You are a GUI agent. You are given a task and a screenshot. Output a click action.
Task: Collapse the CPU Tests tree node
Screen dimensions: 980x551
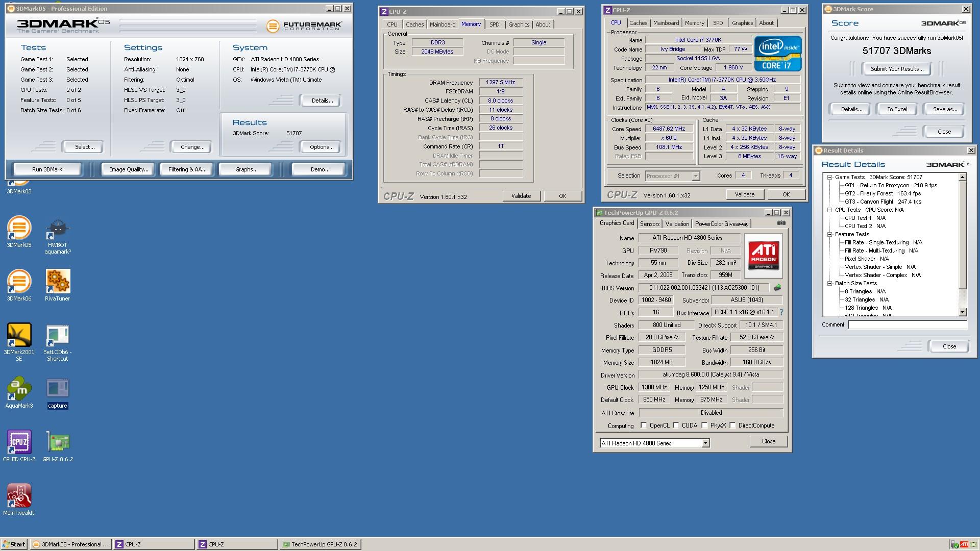point(829,210)
